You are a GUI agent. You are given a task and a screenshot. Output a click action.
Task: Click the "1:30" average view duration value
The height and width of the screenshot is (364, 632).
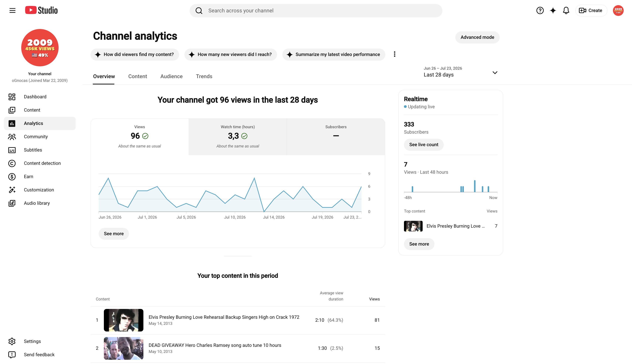(322, 348)
